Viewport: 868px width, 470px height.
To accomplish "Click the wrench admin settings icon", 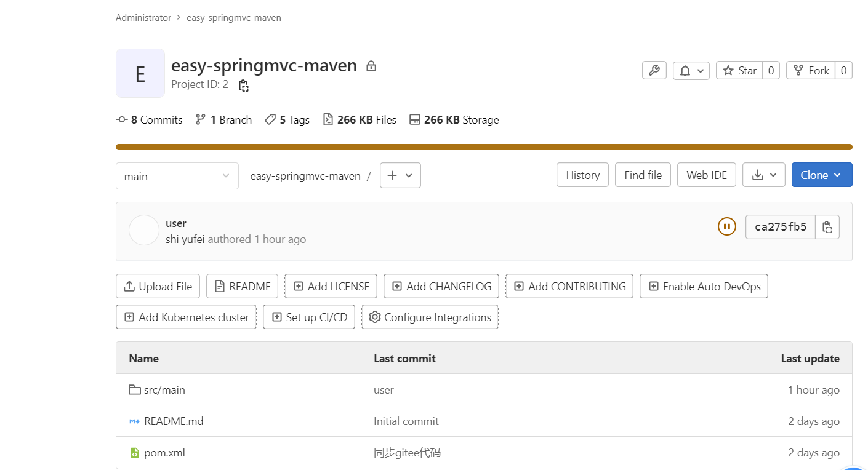I will (x=654, y=71).
